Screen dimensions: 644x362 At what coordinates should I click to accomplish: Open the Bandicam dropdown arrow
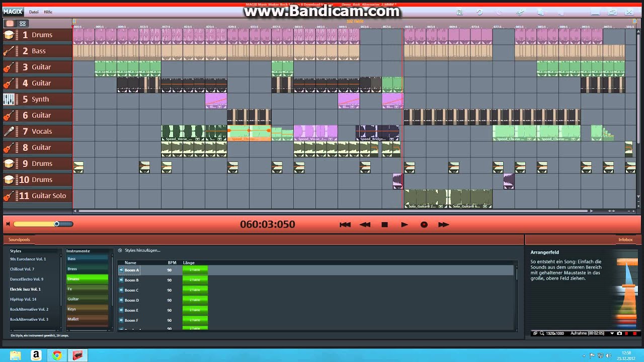612,333
